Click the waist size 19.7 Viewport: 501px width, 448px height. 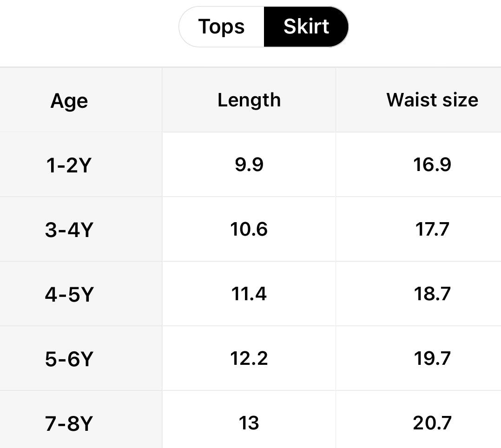point(432,358)
